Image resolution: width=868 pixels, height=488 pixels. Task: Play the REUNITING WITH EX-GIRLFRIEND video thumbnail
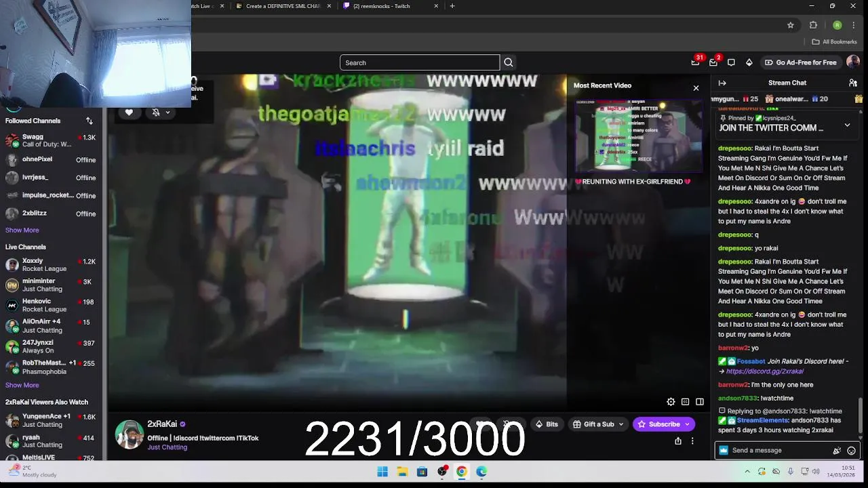(x=639, y=136)
